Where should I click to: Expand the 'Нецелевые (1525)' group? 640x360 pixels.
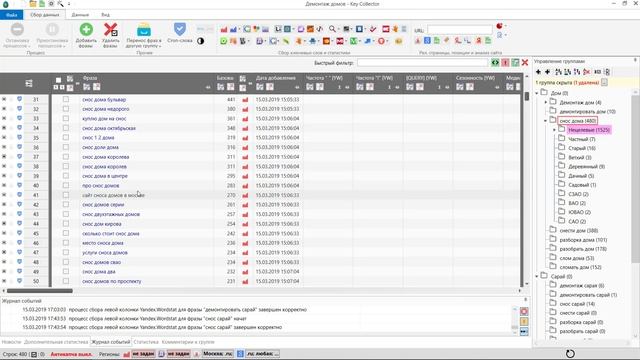click(555, 130)
